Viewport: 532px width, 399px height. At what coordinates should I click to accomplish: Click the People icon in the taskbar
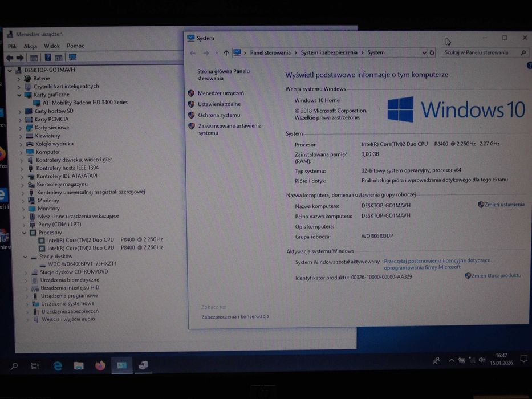[x=436, y=360]
